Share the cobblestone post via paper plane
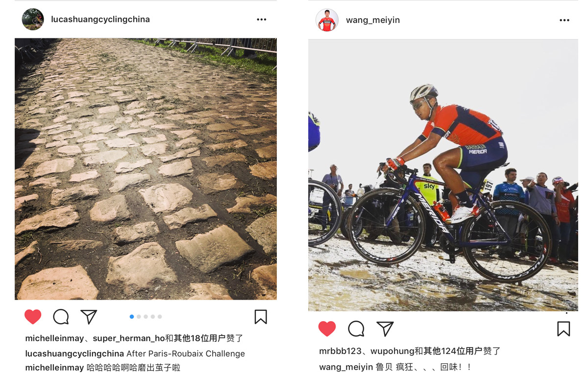 (x=89, y=317)
